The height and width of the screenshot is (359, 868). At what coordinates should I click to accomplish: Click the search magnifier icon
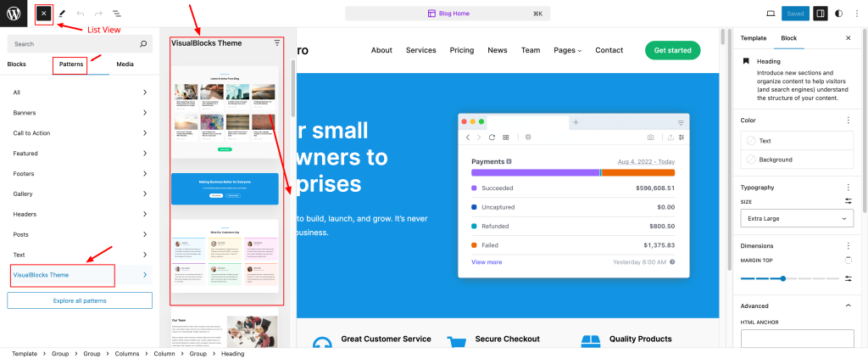(x=143, y=44)
